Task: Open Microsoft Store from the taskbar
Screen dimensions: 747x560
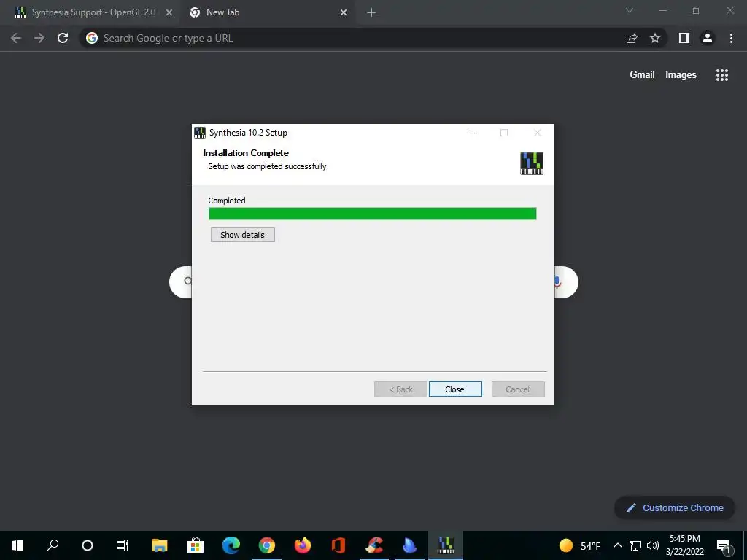Action: point(195,545)
